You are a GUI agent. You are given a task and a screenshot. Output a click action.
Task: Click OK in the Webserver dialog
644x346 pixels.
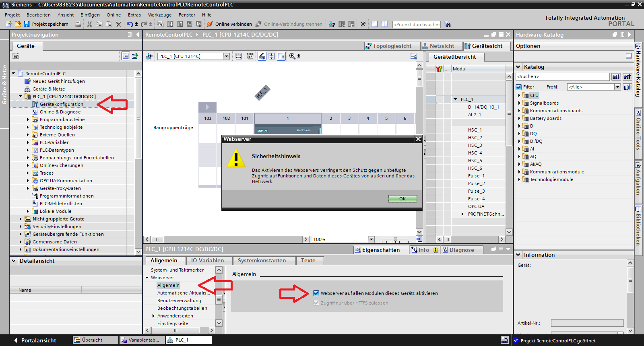tap(402, 199)
